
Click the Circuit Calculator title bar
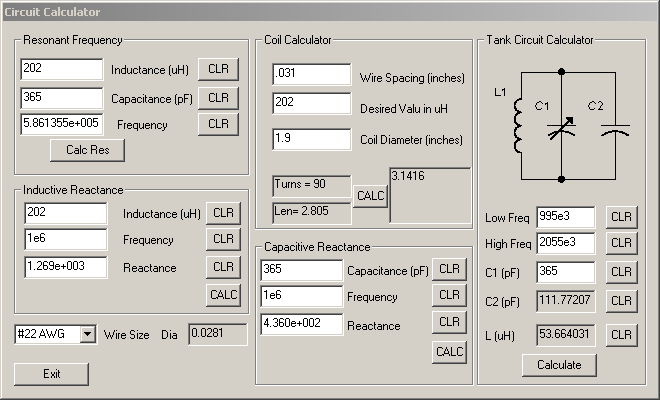tap(330, 12)
